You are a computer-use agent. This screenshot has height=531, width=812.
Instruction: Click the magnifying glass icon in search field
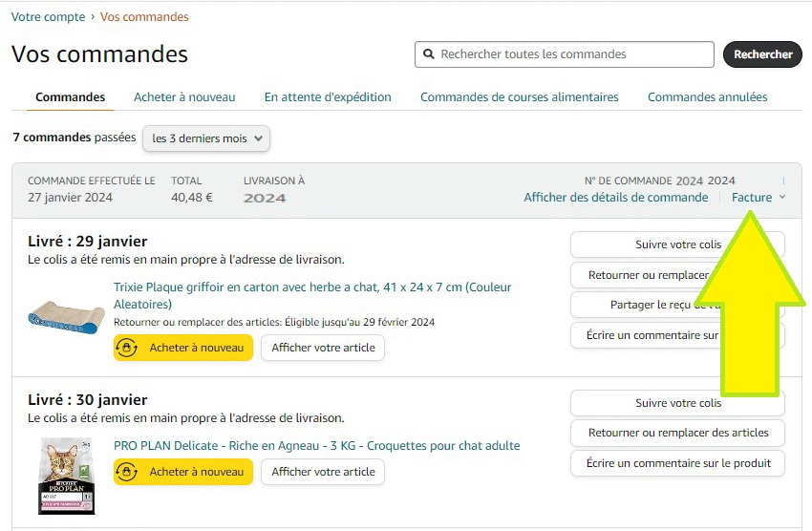point(429,54)
